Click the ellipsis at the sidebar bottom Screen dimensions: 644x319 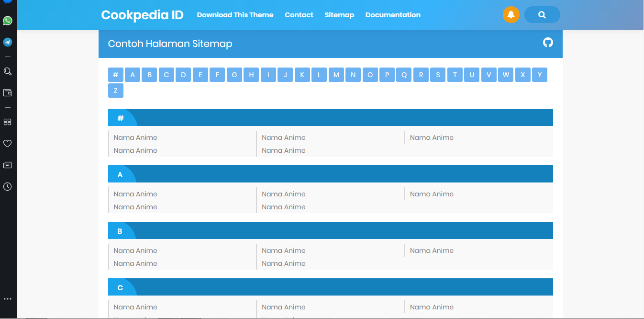point(7,298)
